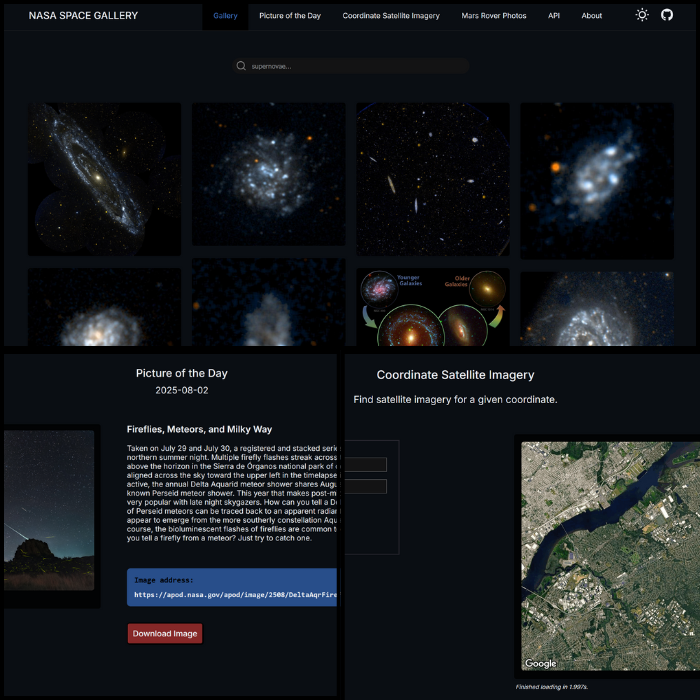This screenshot has height=700, width=700.
Task: Open Coordinate Satellite Imagery tab
Action: coord(391,16)
